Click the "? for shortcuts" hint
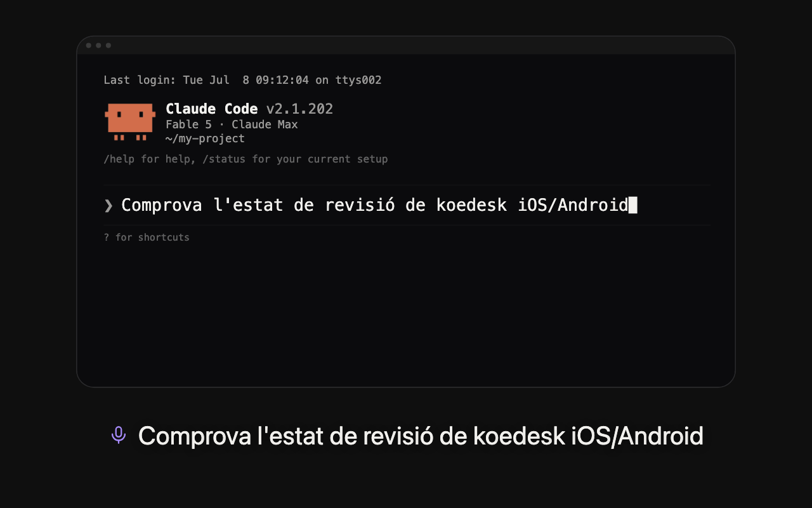This screenshot has height=508, width=812. coord(147,237)
